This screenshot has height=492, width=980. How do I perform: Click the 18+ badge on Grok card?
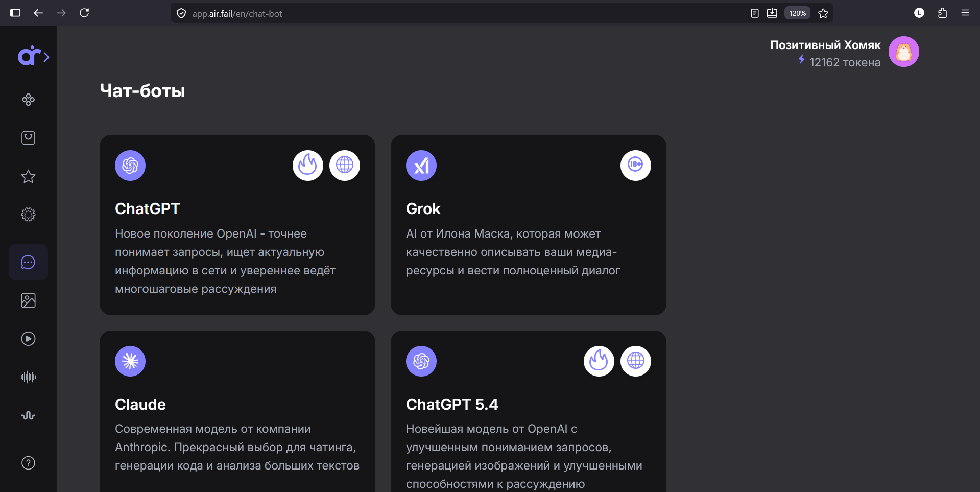pyautogui.click(x=636, y=165)
